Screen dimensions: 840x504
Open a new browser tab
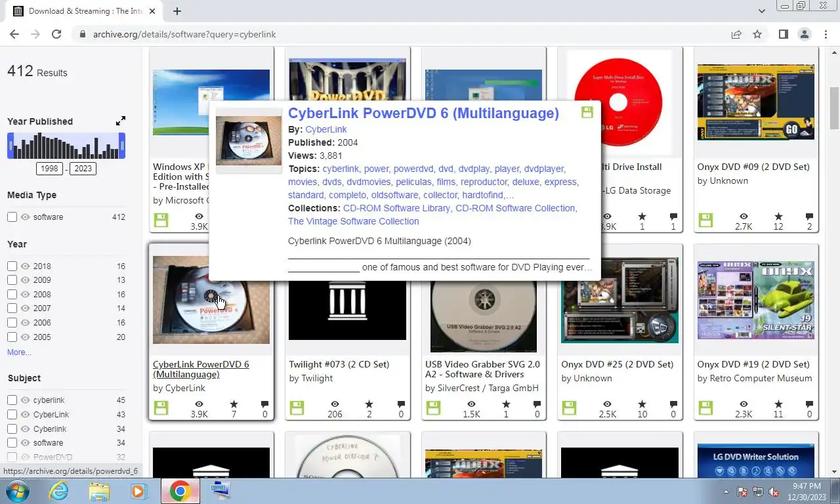point(177,10)
